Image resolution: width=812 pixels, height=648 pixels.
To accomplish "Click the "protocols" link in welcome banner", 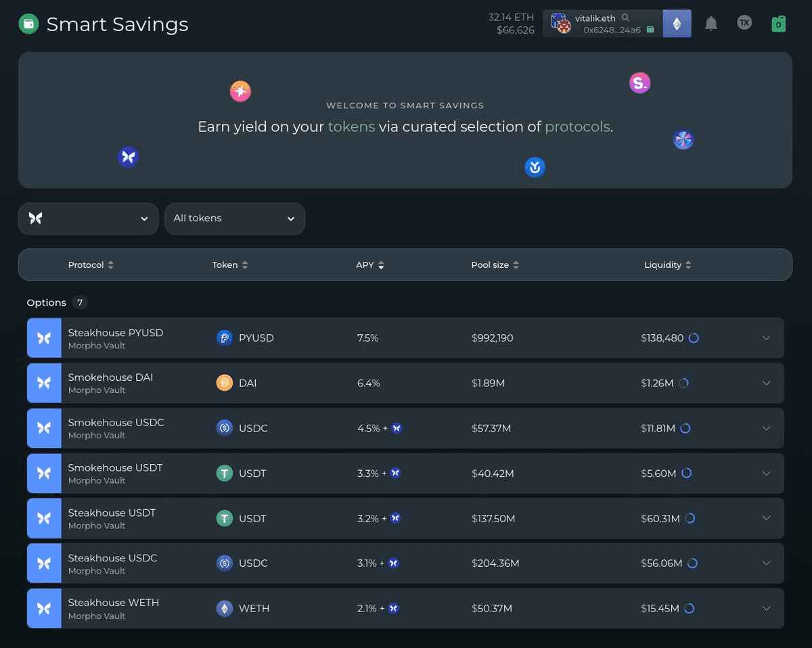I will pos(577,127).
